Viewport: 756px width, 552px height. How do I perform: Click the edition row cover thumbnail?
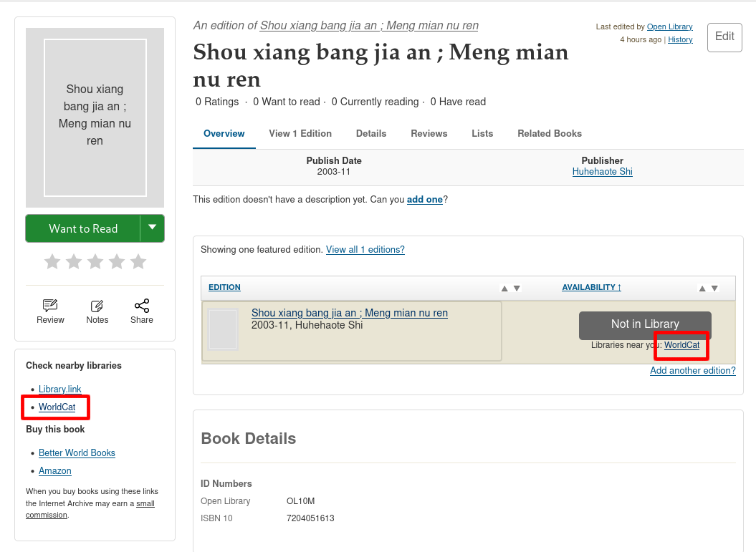(223, 329)
